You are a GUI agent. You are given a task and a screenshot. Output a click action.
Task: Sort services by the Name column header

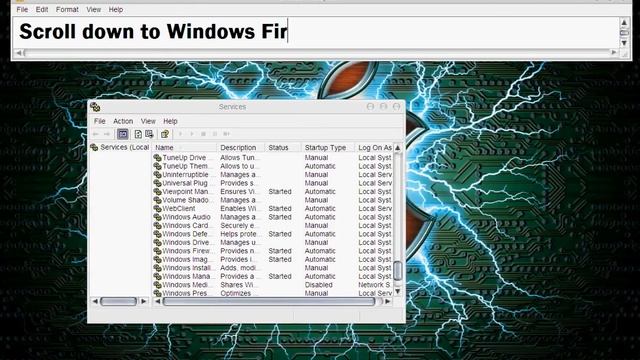coord(184,147)
